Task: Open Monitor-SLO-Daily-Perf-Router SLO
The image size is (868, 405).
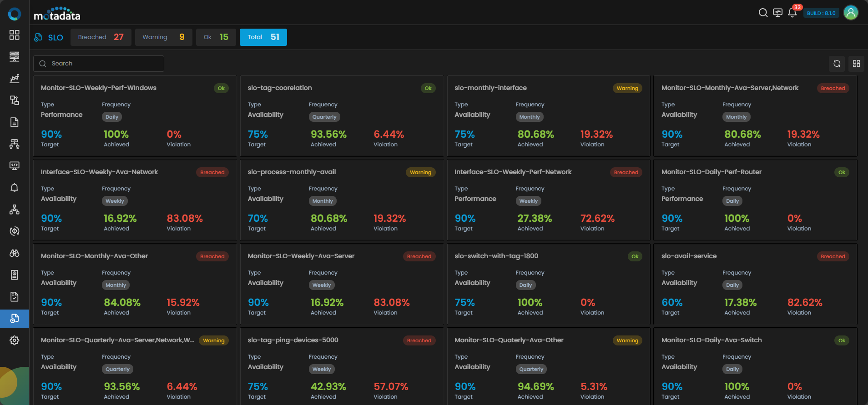Action: tap(711, 172)
